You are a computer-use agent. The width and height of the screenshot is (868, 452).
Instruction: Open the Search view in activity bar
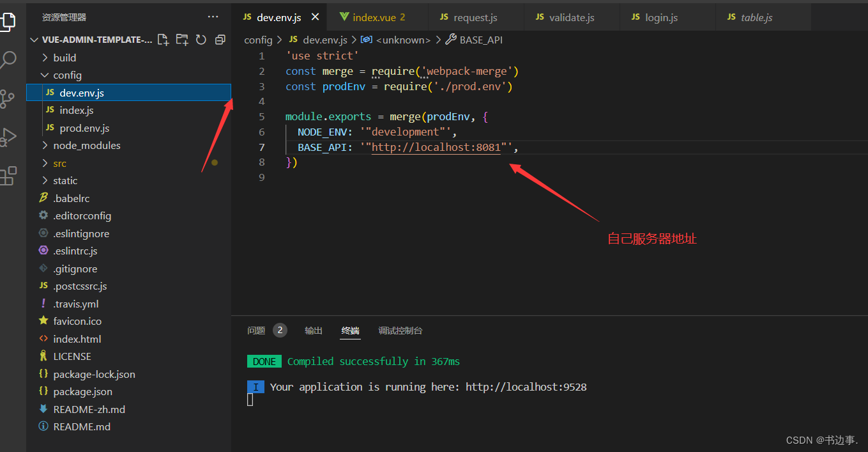(8, 59)
